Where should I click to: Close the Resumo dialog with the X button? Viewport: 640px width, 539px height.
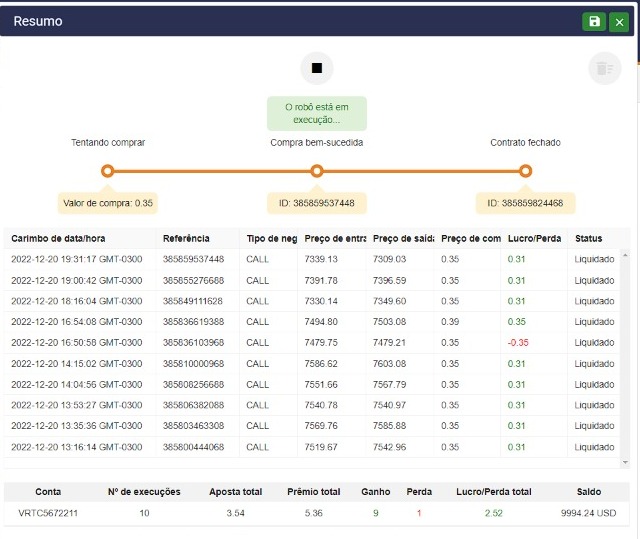coord(619,22)
